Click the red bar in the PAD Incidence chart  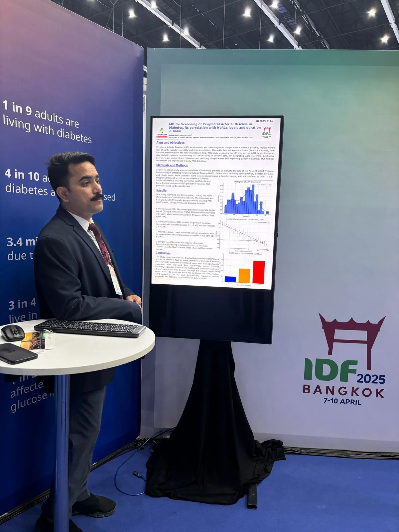(x=259, y=272)
